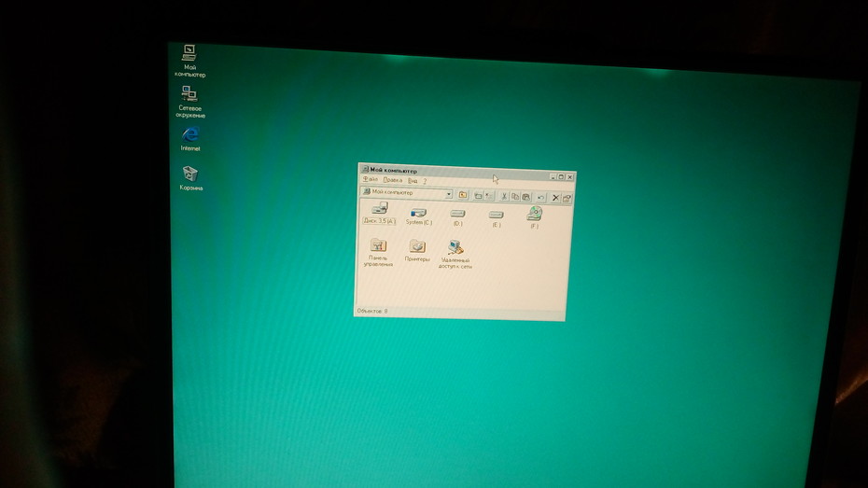Image resolution: width=868 pixels, height=488 pixels.
Task: Open the Корзина recycle bin icon
Action: point(190,178)
